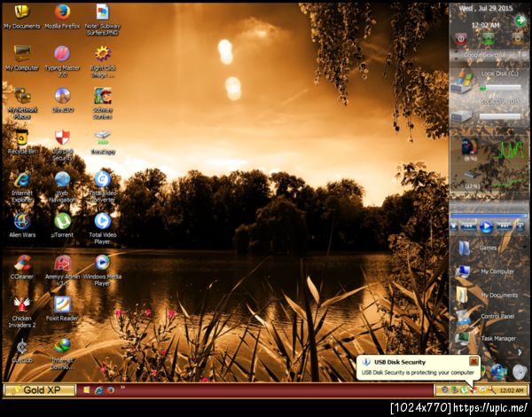The height and width of the screenshot is (417, 532).
Task: Open the Recycle Bin
Action: point(22,142)
